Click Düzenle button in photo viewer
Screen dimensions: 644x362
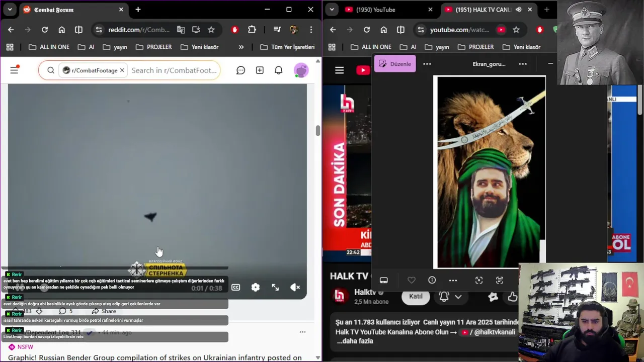pos(395,64)
